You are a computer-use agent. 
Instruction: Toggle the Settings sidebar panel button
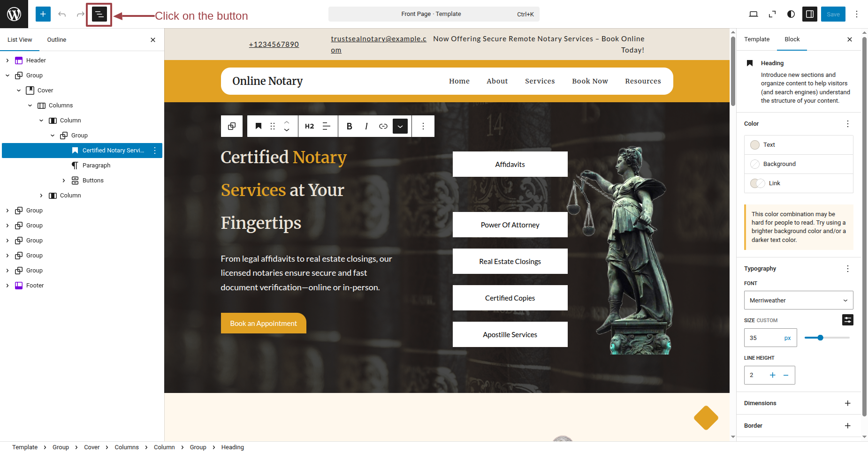tap(810, 14)
